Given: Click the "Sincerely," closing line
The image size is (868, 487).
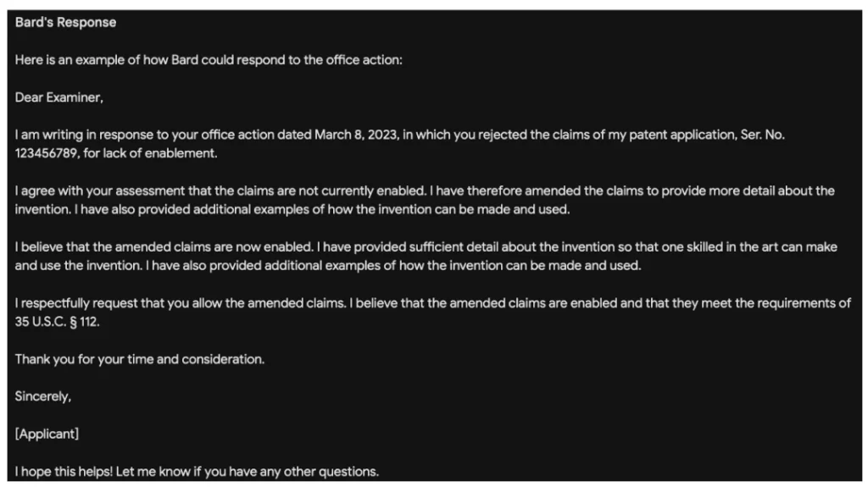Looking at the screenshot, I should pyautogui.click(x=43, y=396).
